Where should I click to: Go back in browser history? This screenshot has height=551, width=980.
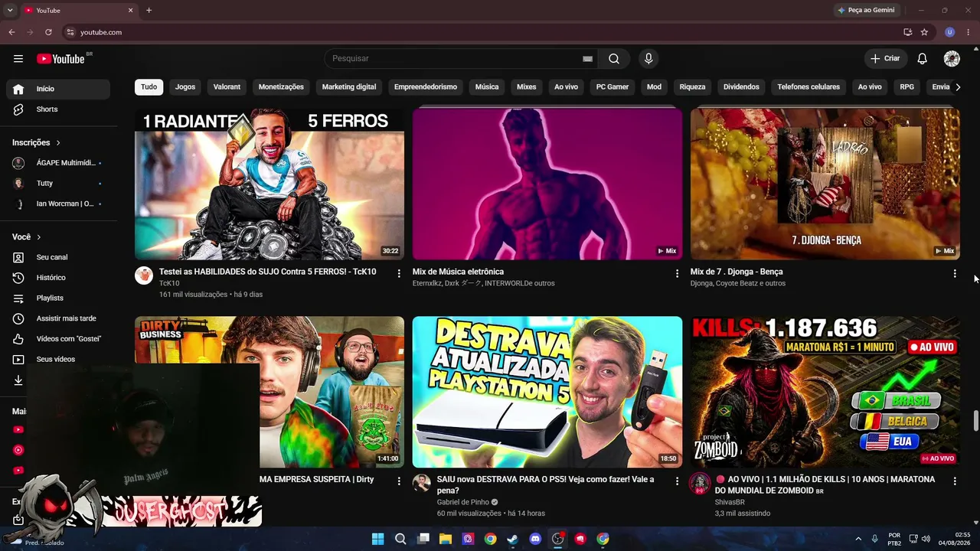click(x=11, y=32)
